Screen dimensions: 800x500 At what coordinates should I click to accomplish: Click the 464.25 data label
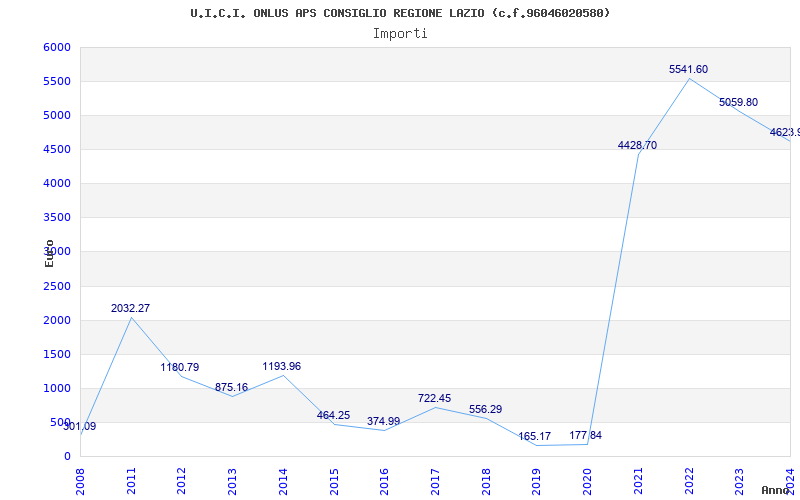333,415
